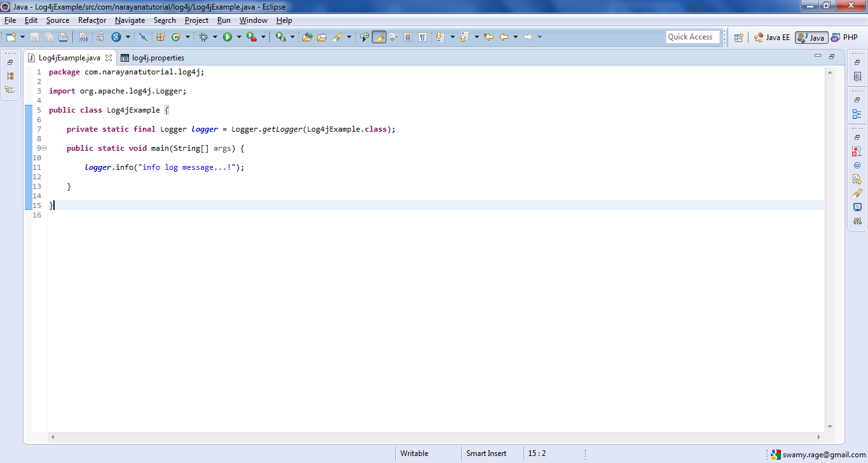The image size is (868, 463).
Task: Click the Open Perspective icon
Action: [x=738, y=38]
